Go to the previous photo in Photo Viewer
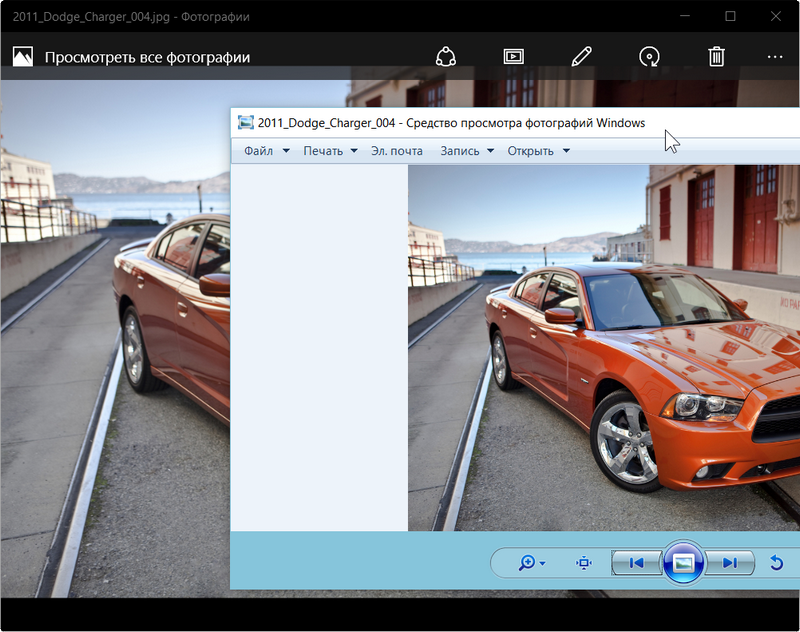 [x=637, y=563]
